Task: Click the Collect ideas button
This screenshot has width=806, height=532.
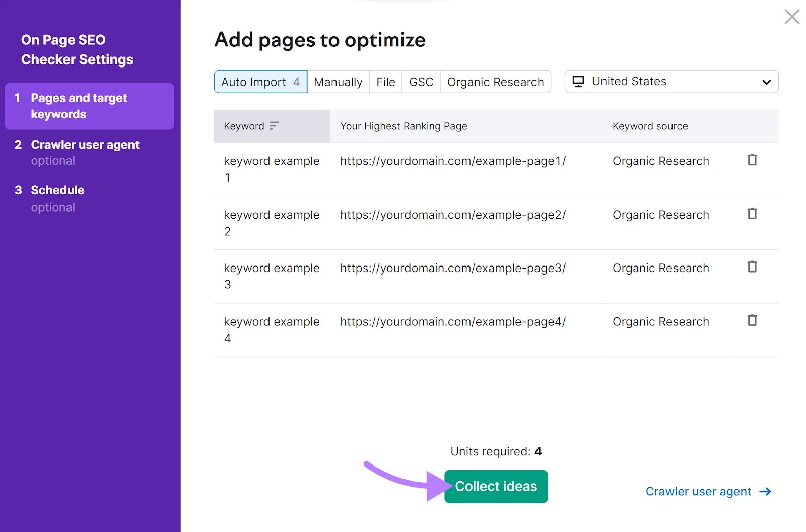Action: [496, 486]
